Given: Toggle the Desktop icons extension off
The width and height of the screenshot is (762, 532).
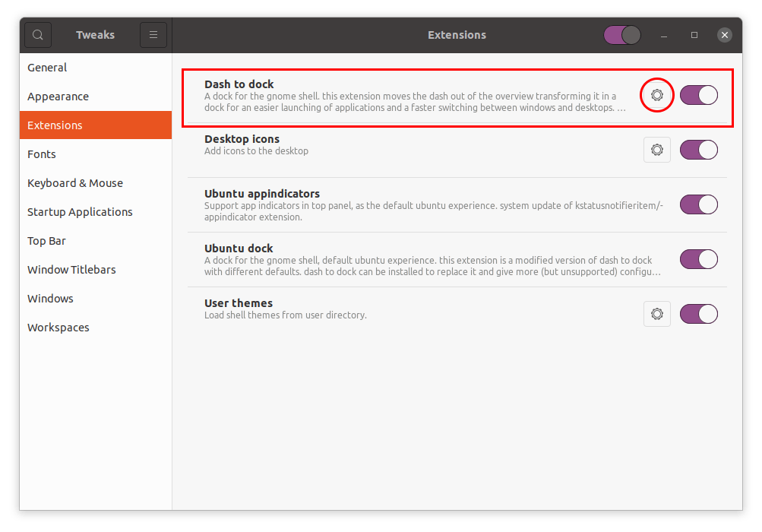Looking at the screenshot, I should 697,150.
